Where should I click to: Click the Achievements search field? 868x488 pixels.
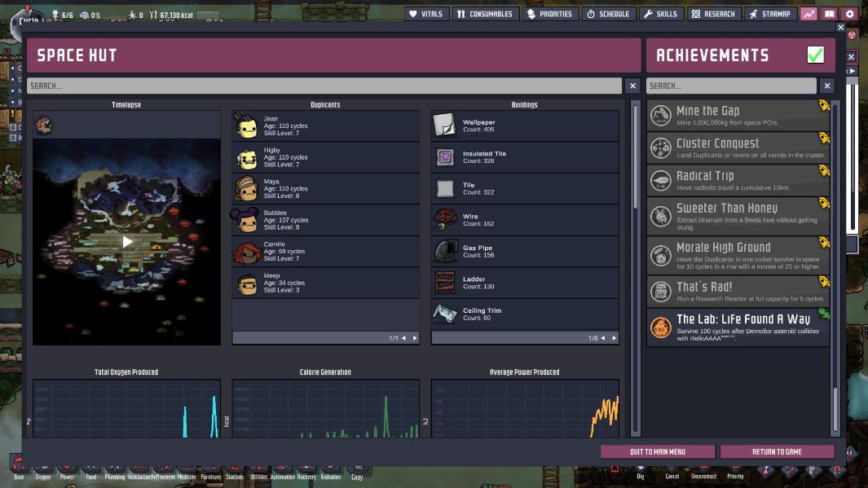pos(731,86)
